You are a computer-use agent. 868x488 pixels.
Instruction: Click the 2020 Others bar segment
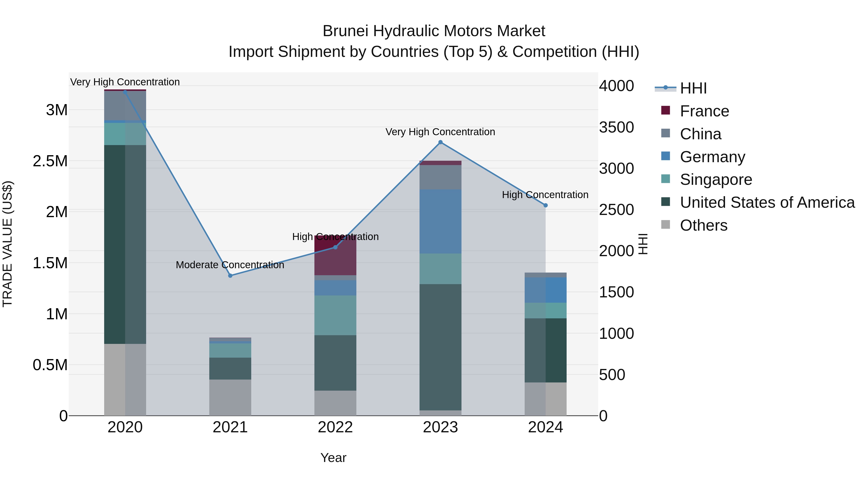(125, 380)
